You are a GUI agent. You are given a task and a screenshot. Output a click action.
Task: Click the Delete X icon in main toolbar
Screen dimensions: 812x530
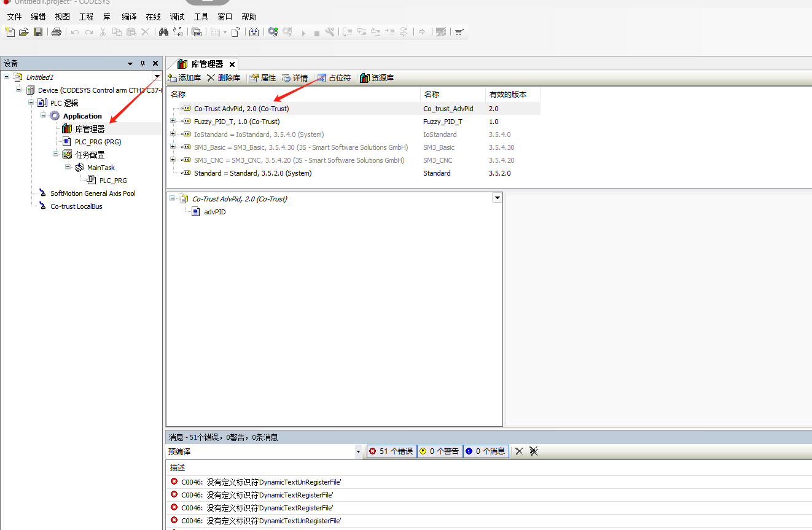[x=145, y=32]
